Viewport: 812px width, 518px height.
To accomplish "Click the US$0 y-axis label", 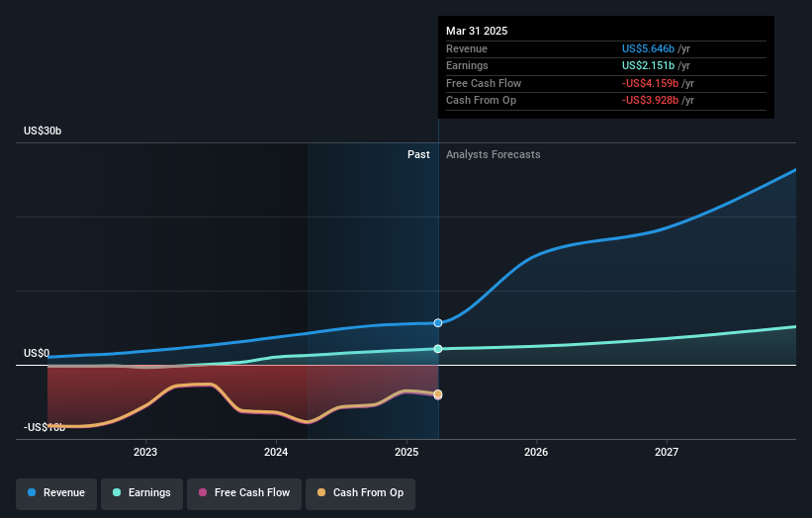I will [37, 354].
